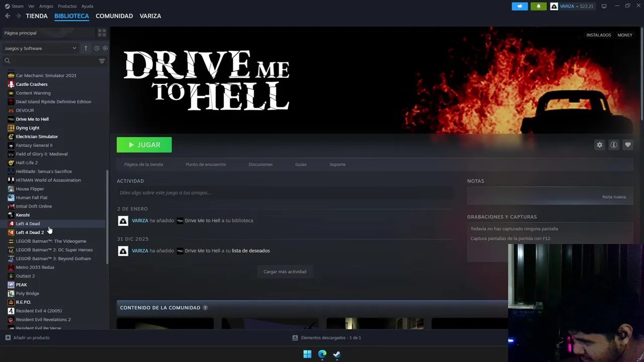The height and width of the screenshot is (362, 644).
Task: Show recent activity clock filter
Action: (x=97, y=48)
